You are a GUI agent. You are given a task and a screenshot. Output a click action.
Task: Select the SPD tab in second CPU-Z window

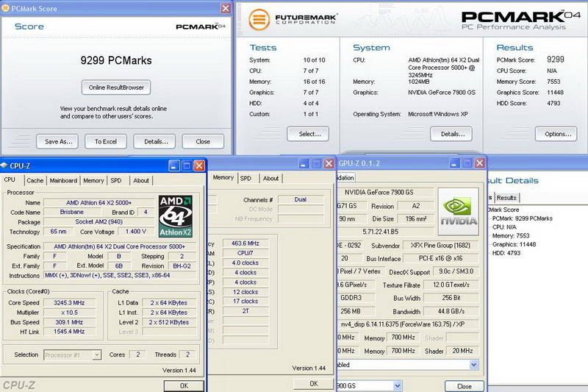point(245,179)
